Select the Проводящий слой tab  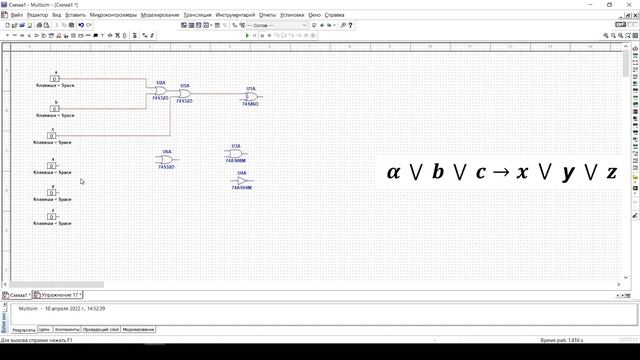pyautogui.click(x=101, y=329)
